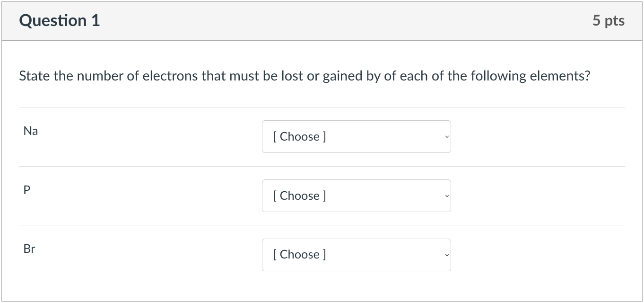The height and width of the screenshot is (303, 644).
Task: Click the "[ Choose ]" placeholder beside P
Action: pos(299,196)
